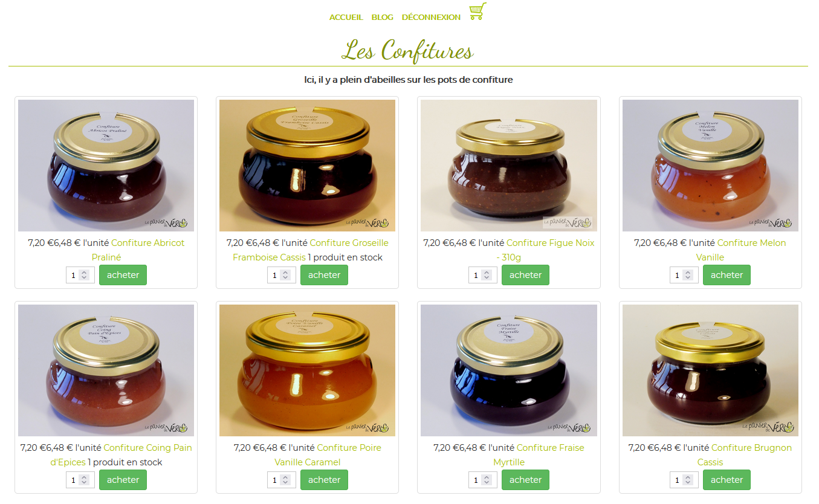819x504 pixels.
Task: Open the Confiture Brugnon Cassis product link
Action: click(751, 455)
